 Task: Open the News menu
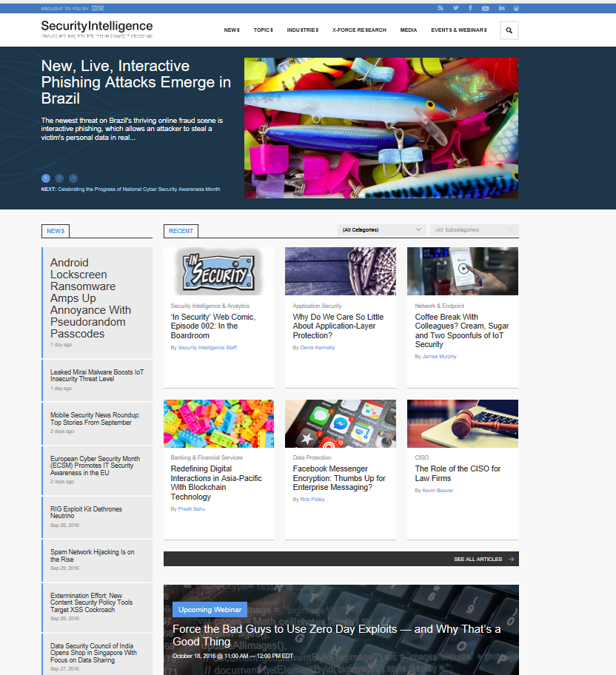(x=232, y=30)
